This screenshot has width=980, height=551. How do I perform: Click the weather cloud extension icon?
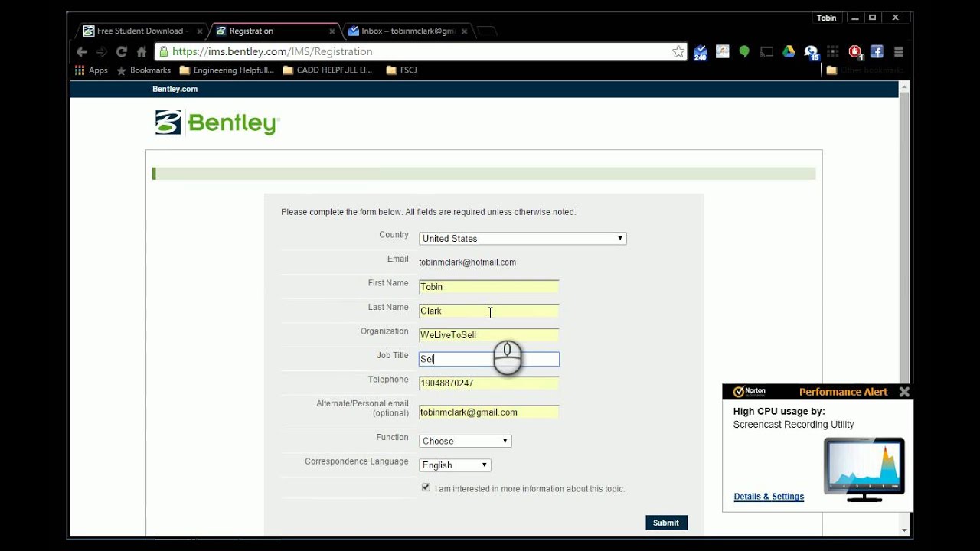coord(722,51)
